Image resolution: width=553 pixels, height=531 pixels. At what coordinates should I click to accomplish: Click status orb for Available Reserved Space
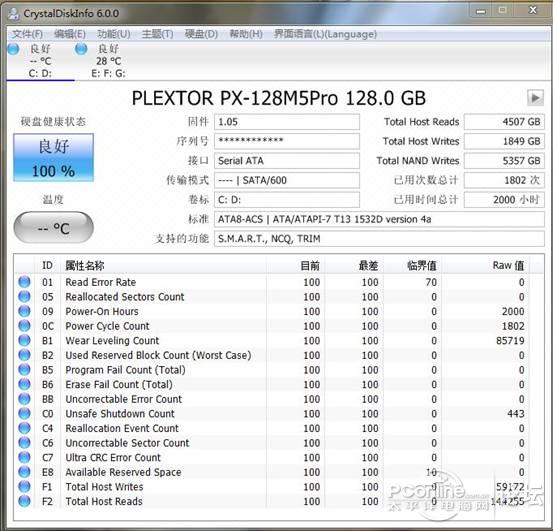coord(24,472)
